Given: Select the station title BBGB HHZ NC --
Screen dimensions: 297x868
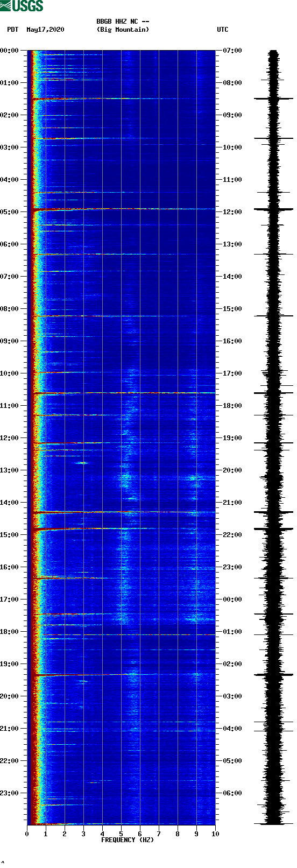Looking at the screenshot, I should pos(123,22).
